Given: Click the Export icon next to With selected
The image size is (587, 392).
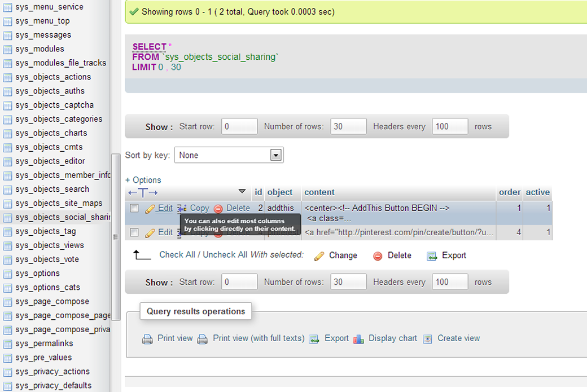Looking at the screenshot, I should [x=432, y=256].
